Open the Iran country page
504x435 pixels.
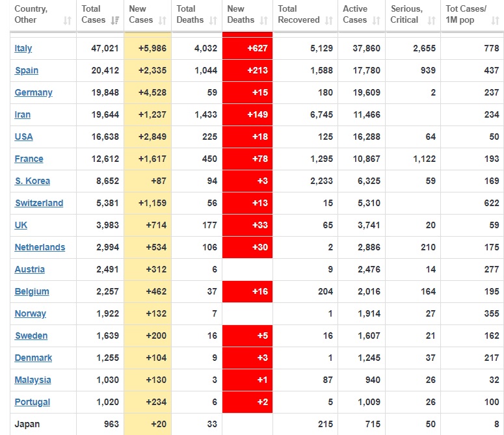click(x=23, y=114)
